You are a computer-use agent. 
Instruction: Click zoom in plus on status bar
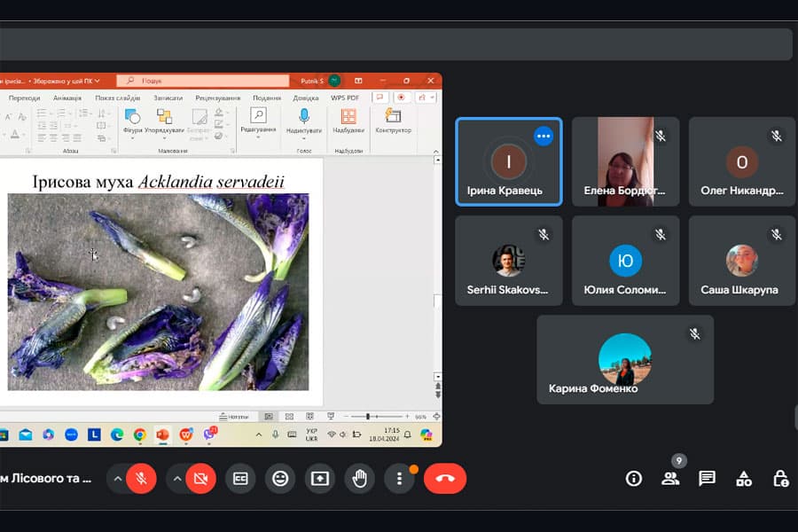pyautogui.click(x=407, y=417)
